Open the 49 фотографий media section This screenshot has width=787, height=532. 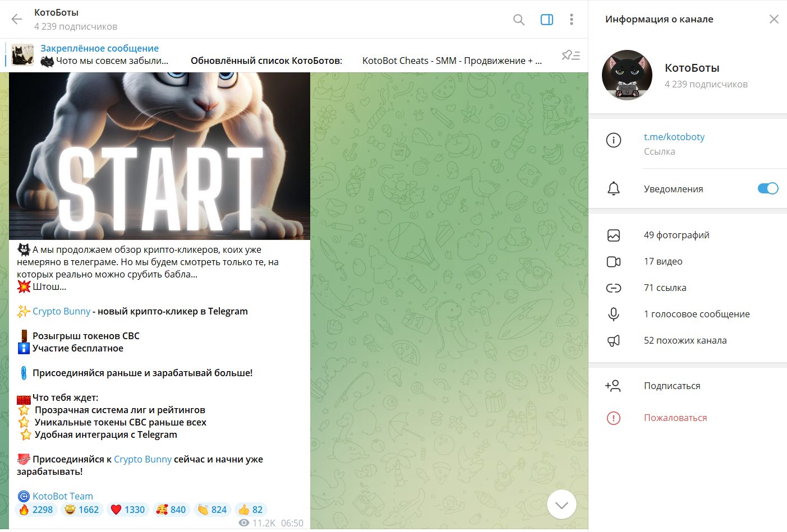(676, 235)
